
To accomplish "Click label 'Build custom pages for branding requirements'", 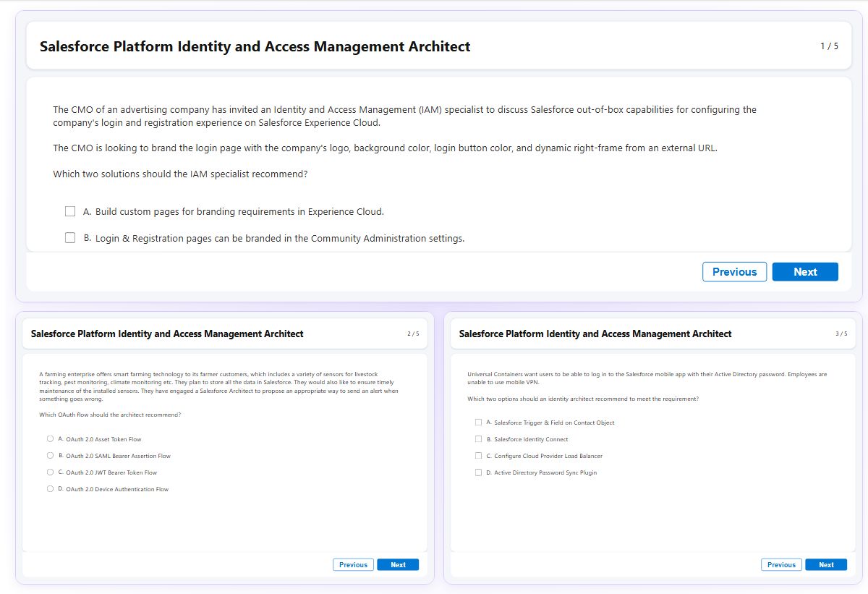I will click(239, 212).
